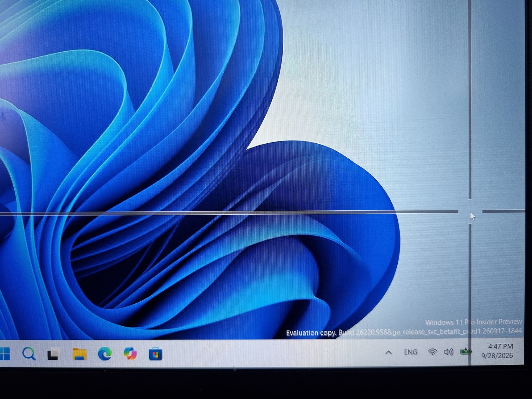Show hidden tray icons chevron

point(389,353)
